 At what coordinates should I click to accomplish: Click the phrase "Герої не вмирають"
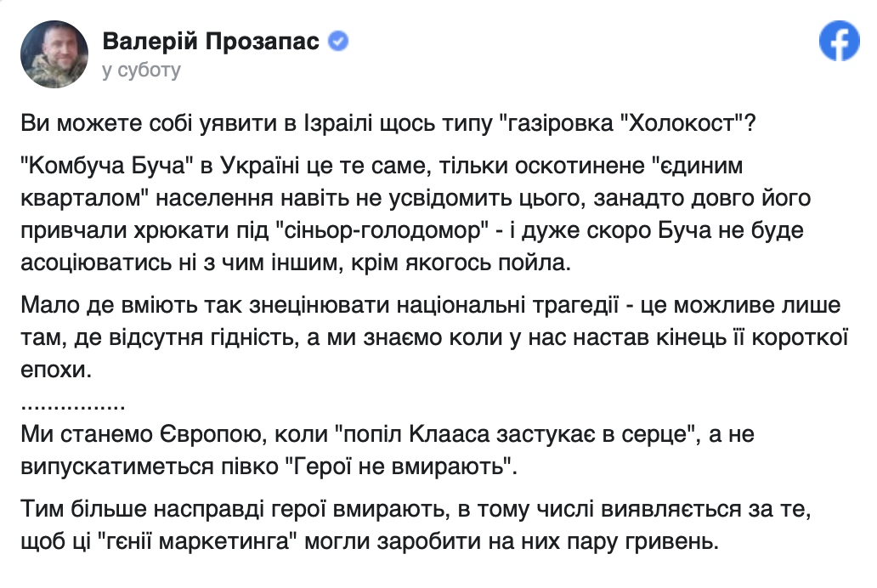(402, 466)
